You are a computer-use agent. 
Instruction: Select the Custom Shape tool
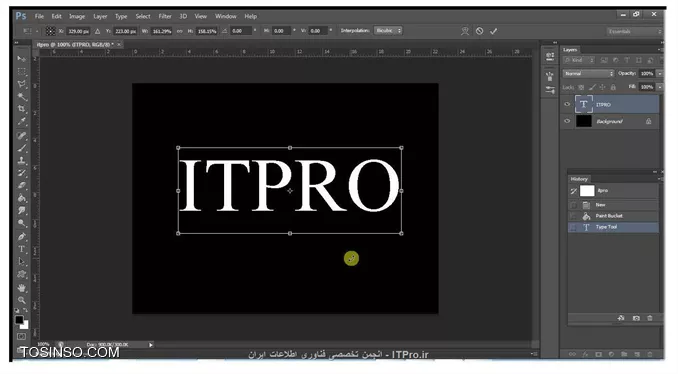pos(22,275)
